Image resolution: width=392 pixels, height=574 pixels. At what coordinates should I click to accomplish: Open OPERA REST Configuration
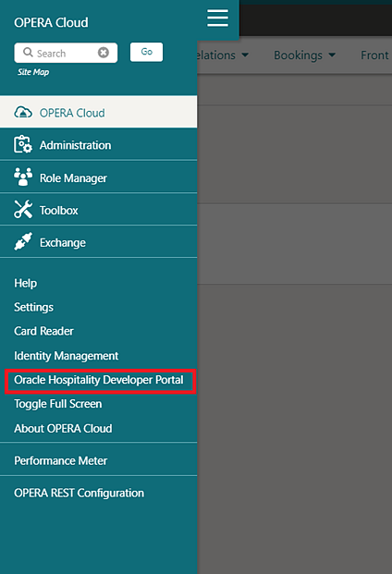coord(80,493)
